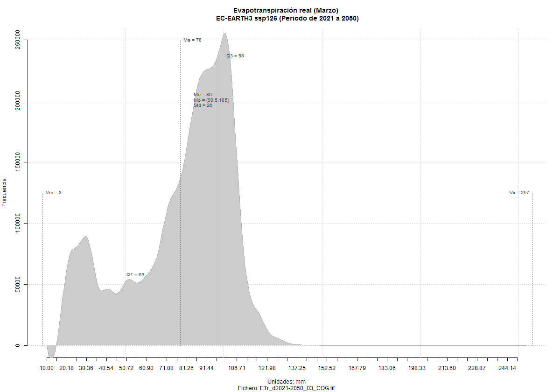The height and width of the screenshot is (392, 560).
Task: Click x-axis tick label '91.44'
Action: click(x=206, y=368)
